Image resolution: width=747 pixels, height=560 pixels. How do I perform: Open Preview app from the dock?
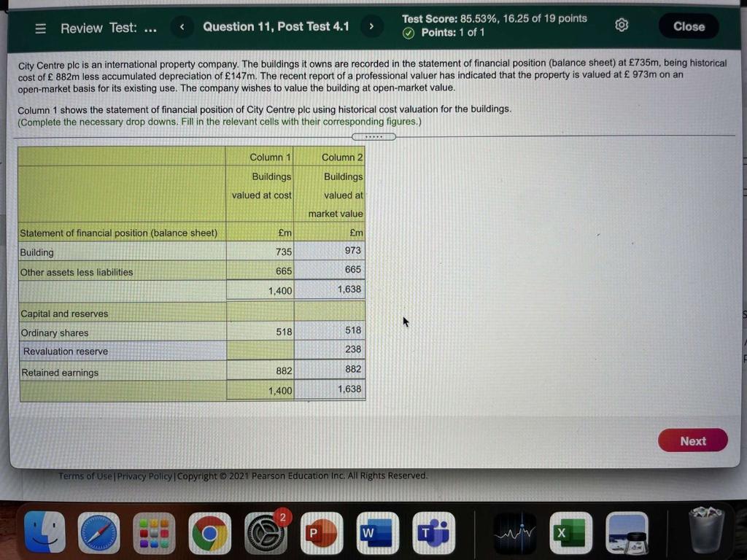click(x=627, y=533)
